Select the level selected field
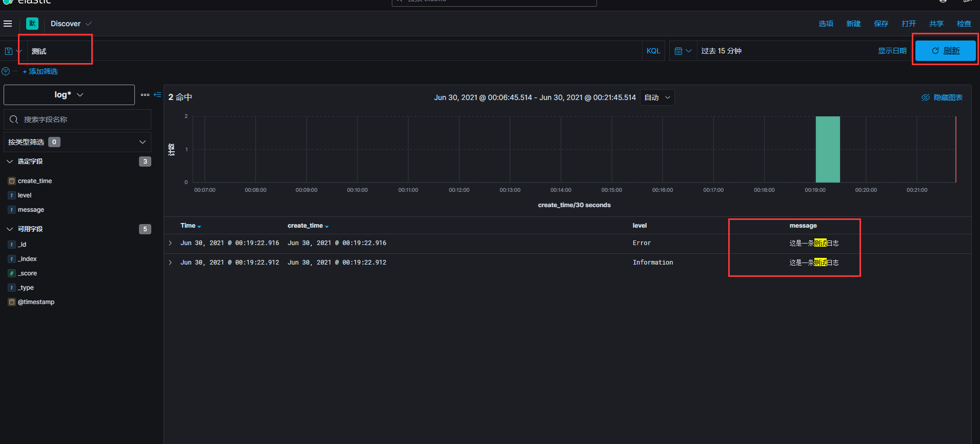Viewport: 980px width, 444px height. (x=25, y=195)
